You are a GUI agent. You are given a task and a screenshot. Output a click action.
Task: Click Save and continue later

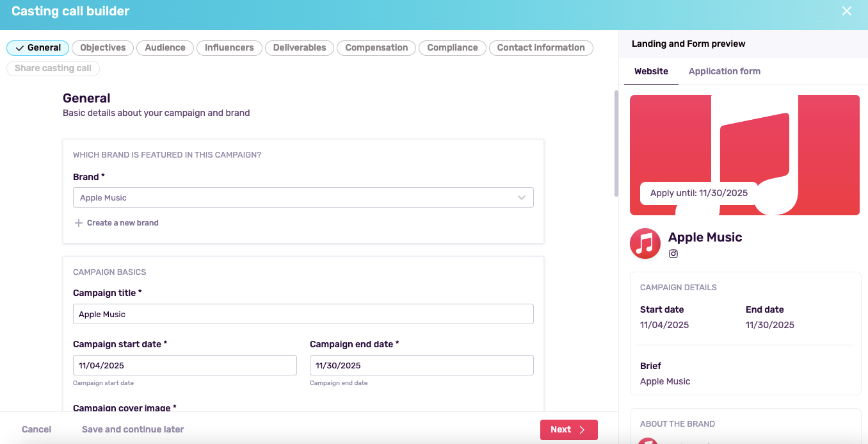tap(133, 429)
